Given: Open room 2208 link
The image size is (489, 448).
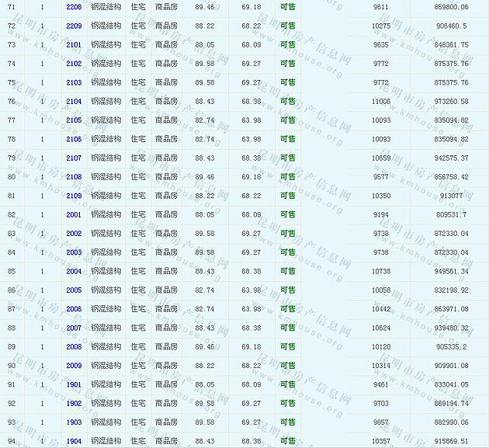Looking at the screenshot, I should [74, 7].
